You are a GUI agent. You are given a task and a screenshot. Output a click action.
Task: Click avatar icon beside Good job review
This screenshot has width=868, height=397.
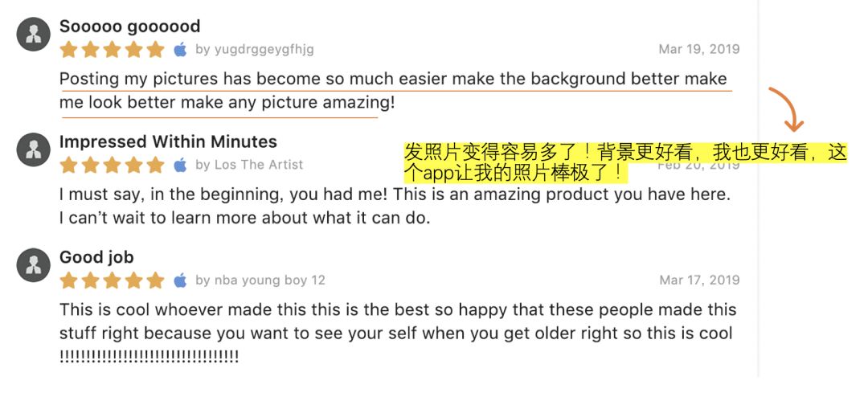[33, 266]
